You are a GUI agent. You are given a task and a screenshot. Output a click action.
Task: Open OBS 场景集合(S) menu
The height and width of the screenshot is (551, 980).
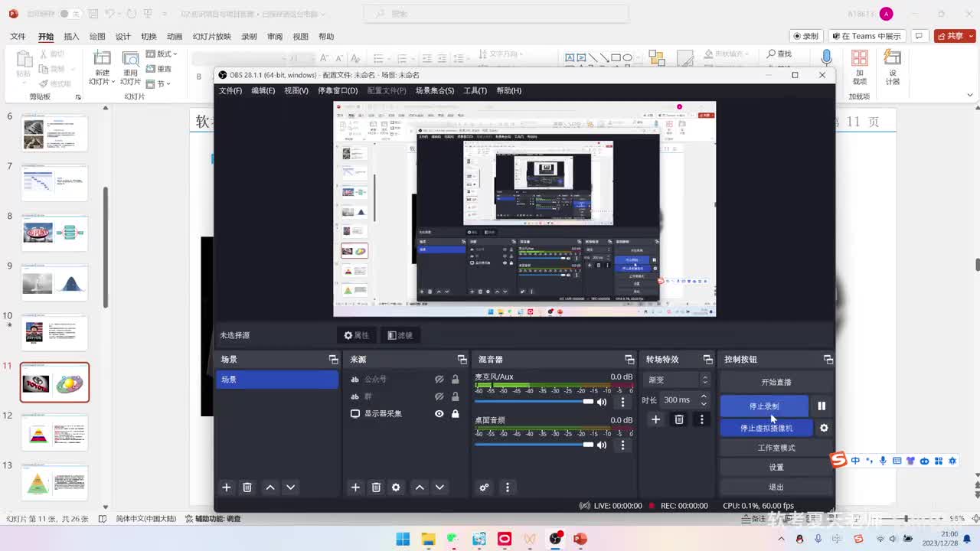pyautogui.click(x=435, y=90)
